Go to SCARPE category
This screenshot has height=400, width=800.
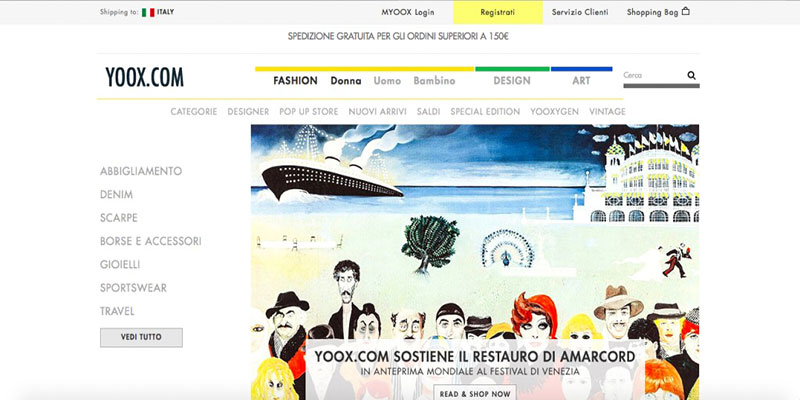coord(119,218)
